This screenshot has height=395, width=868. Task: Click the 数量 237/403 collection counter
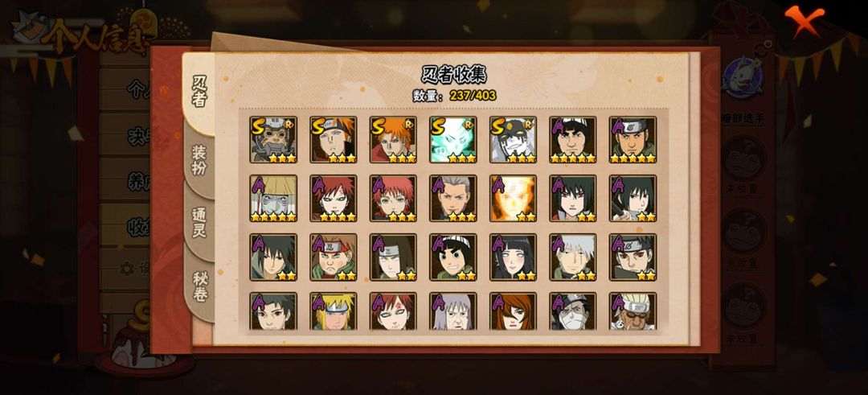pos(454,95)
